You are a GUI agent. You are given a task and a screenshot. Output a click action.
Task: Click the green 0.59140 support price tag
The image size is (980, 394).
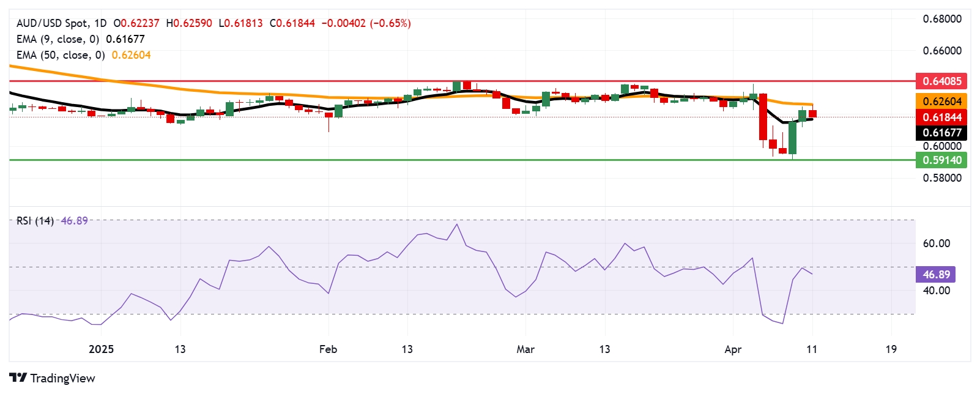pyautogui.click(x=941, y=160)
